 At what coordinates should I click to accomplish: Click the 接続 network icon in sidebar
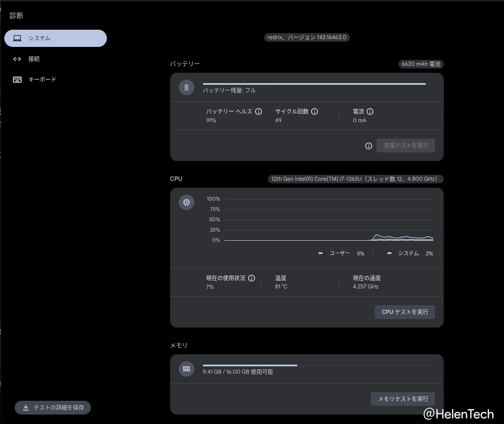coord(17,59)
